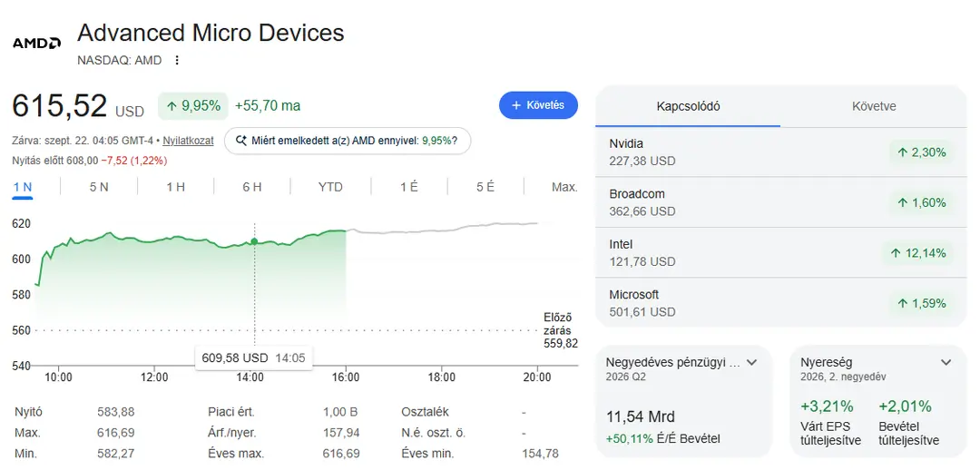Click Broadcom's 1,60% change badge

click(x=921, y=202)
